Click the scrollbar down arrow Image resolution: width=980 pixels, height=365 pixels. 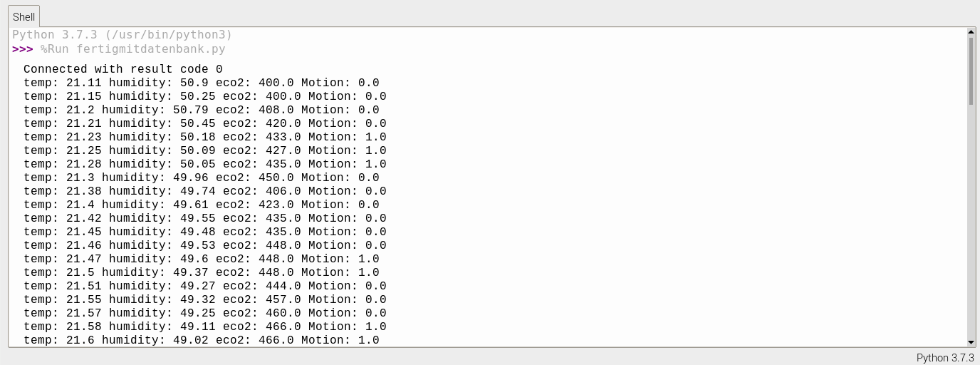(x=971, y=343)
